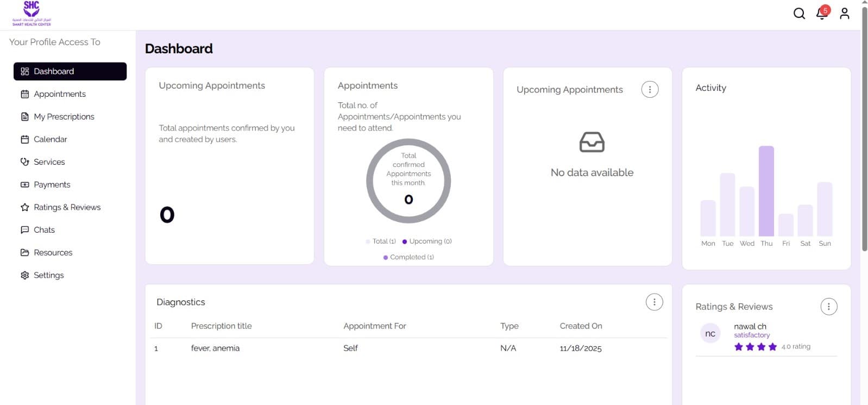The width and height of the screenshot is (868, 405).
Task: Open Ratings & Reviews sidebar item
Action: pyautogui.click(x=70, y=207)
